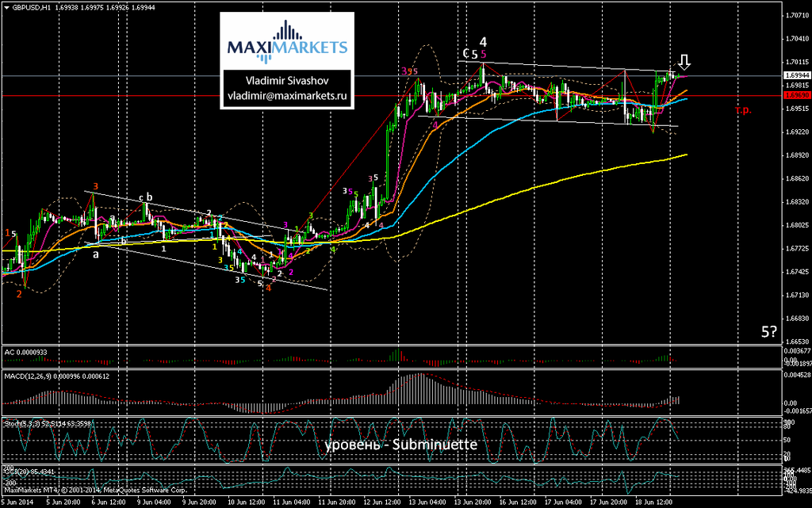Click the 13 Jun 04:00 time label
The image size is (812, 508).
click(x=427, y=502)
